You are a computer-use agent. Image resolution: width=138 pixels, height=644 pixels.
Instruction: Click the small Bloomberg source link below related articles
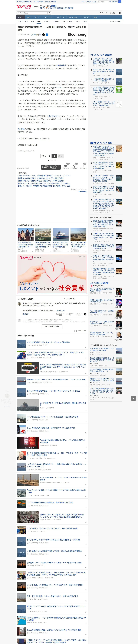(82, 192)
